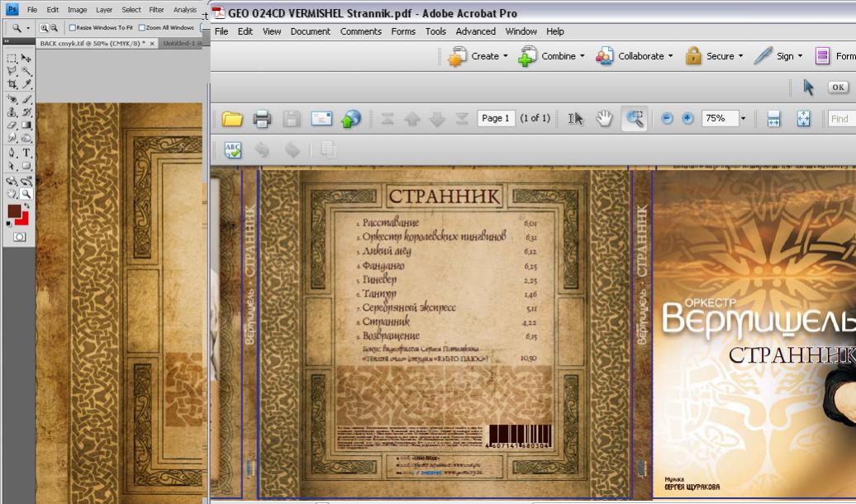The height and width of the screenshot is (504, 856).
Task: Select the Marquee Zoom tool in Acrobat
Action: [635, 118]
